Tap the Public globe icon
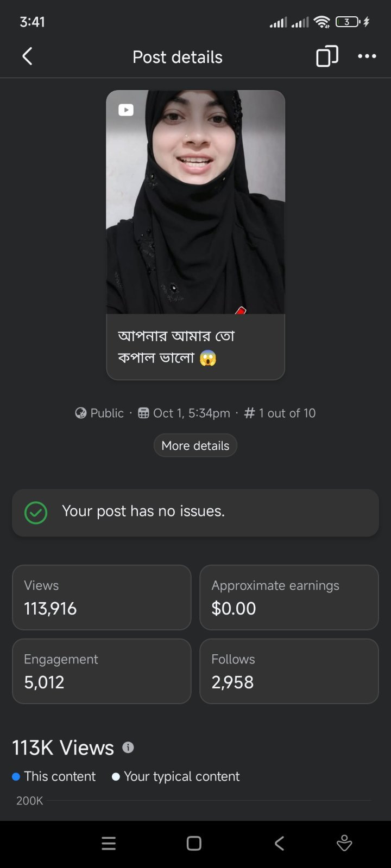This screenshot has width=391, height=868. point(81,413)
